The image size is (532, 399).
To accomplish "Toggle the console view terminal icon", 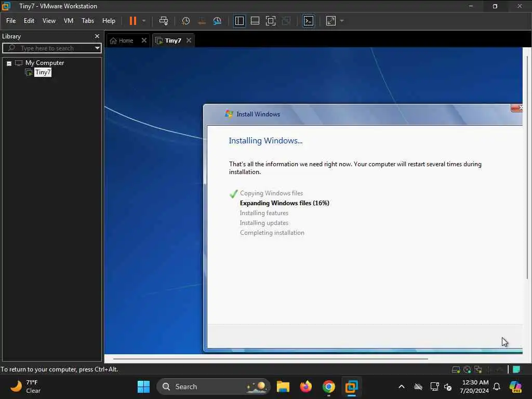I will click(309, 21).
